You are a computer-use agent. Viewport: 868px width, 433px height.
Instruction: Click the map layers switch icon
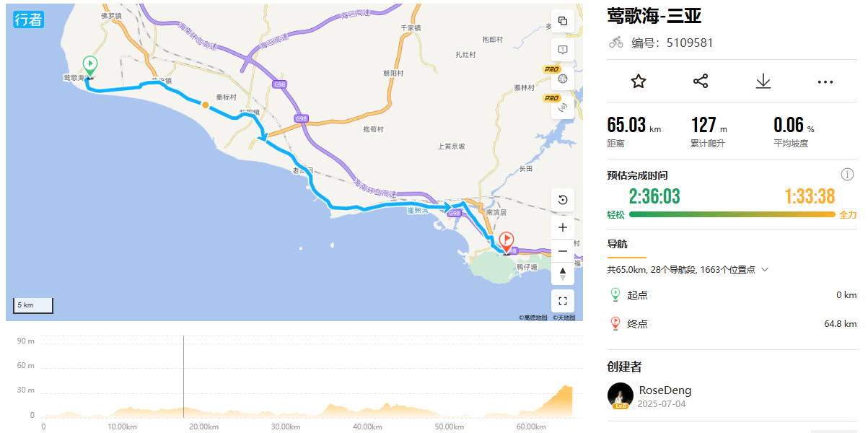click(x=563, y=21)
